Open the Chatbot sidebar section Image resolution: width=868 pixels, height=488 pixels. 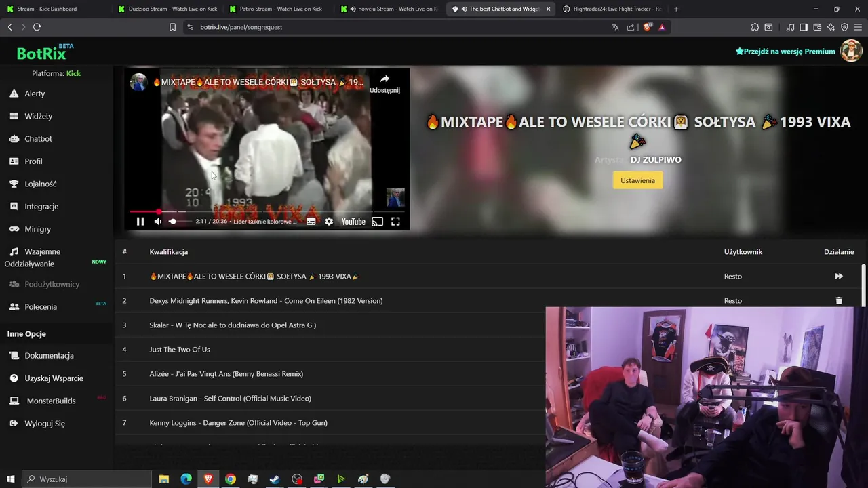click(31, 138)
